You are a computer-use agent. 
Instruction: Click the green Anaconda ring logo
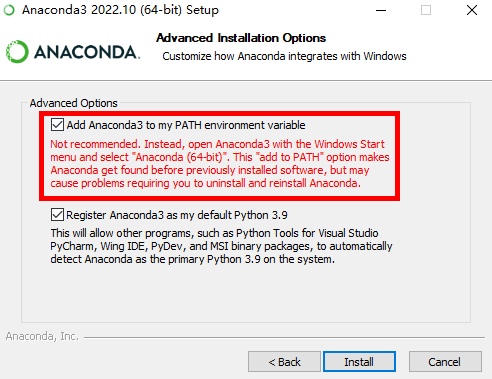(x=17, y=52)
